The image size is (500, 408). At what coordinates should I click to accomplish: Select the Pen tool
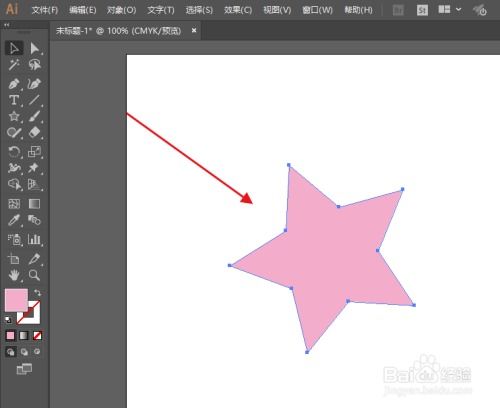pyautogui.click(x=14, y=84)
